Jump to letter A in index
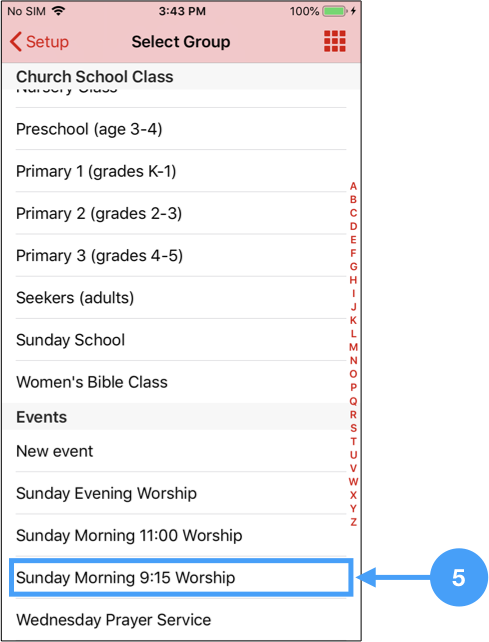Screen dimensions: 489x642 coord(353,186)
